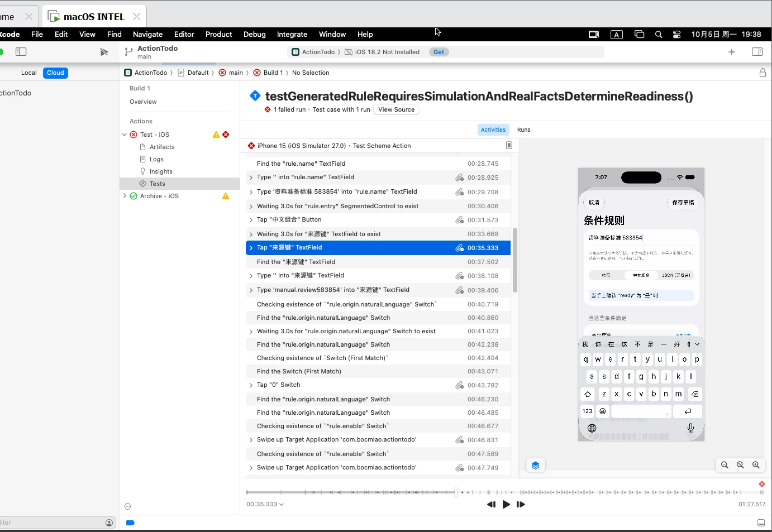772x532 pixels.
Task: Open Control Center in the menu bar
Action: pyautogui.click(x=676, y=35)
